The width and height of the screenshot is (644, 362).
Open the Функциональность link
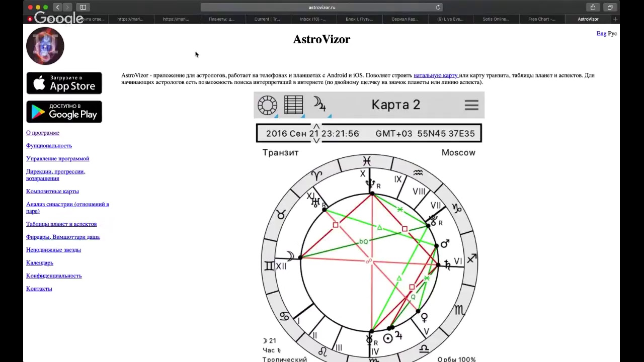coord(49,146)
